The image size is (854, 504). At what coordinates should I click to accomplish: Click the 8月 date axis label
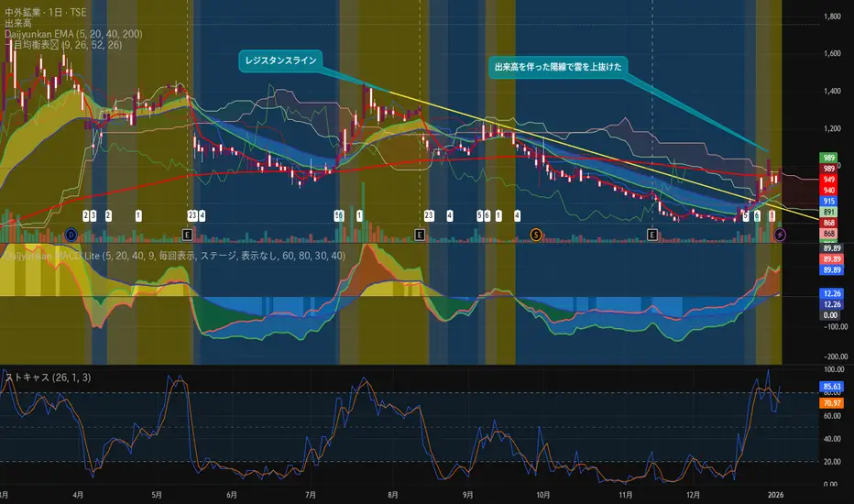pyautogui.click(x=393, y=495)
